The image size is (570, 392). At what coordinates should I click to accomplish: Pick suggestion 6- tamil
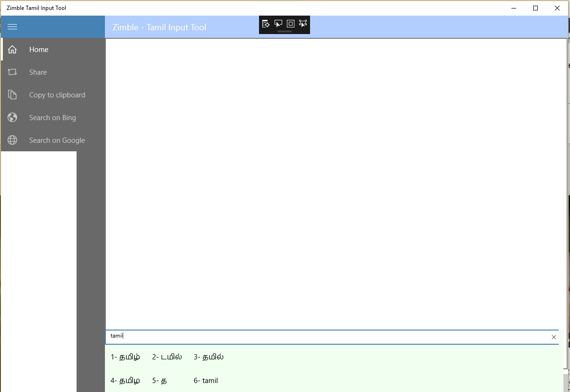[x=206, y=381]
